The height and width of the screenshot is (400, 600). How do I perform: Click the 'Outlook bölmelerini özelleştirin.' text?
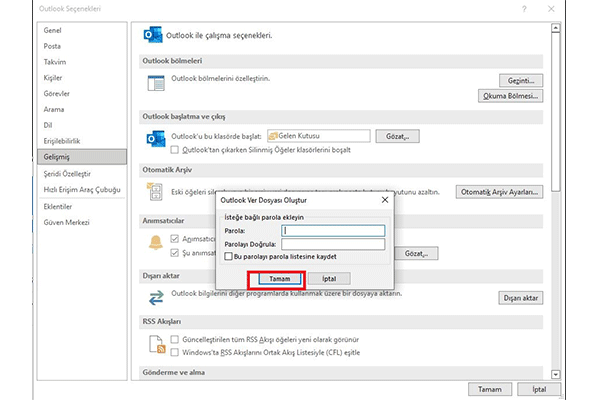220,78
